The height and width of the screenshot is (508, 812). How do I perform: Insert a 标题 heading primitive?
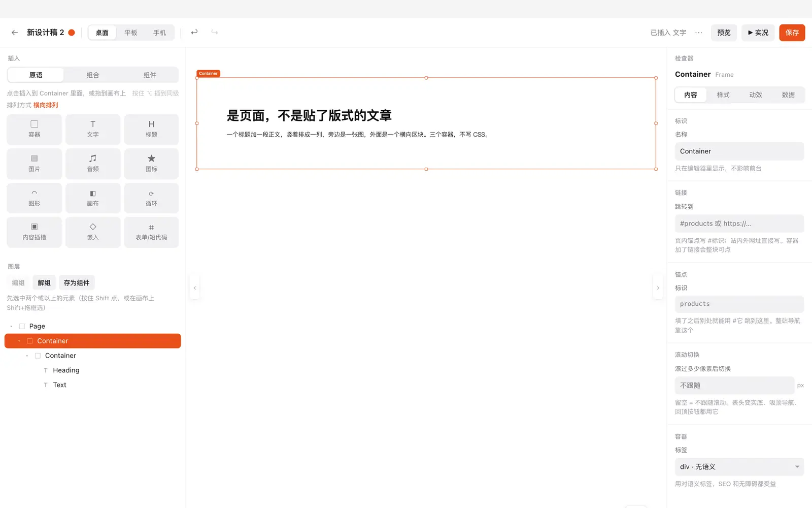(151, 129)
